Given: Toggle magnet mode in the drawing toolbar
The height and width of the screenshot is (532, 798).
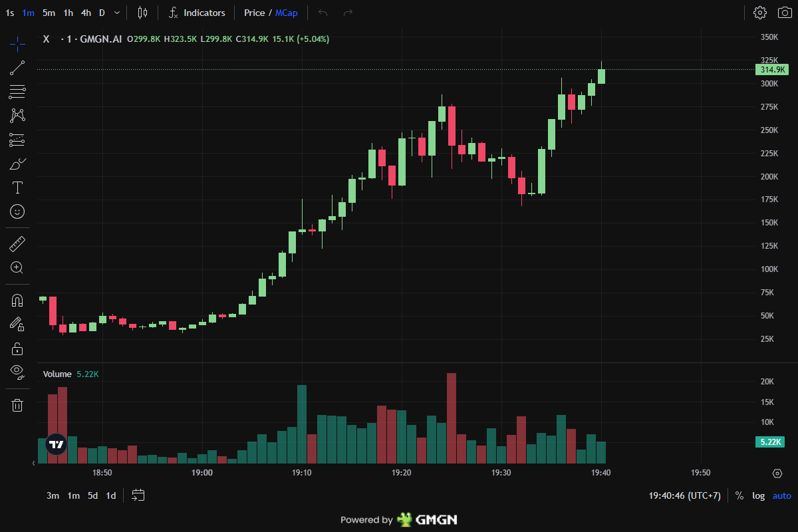Looking at the screenshot, I should (x=17, y=299).
